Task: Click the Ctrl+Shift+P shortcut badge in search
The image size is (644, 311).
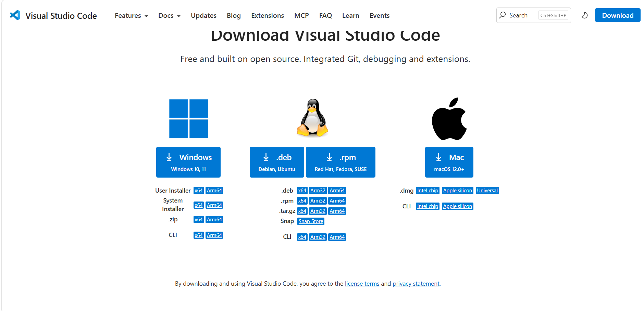Action: (x=553, y=15)
